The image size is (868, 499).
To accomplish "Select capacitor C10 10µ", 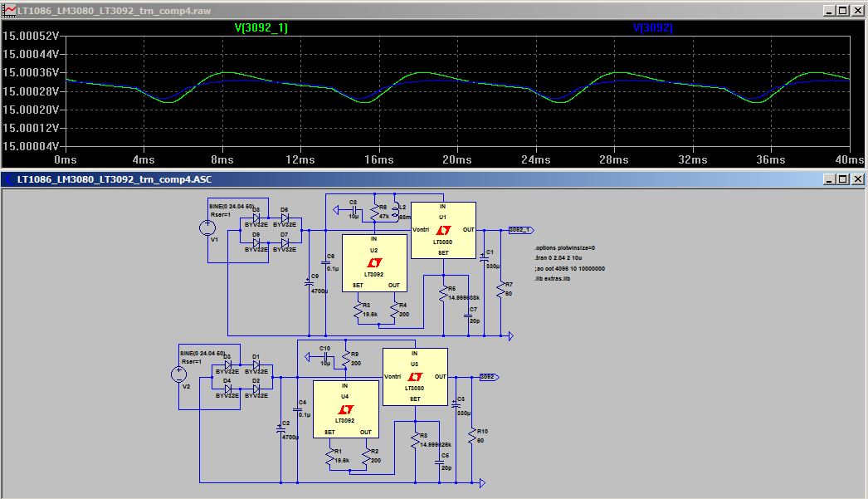I will pos(325,357).
